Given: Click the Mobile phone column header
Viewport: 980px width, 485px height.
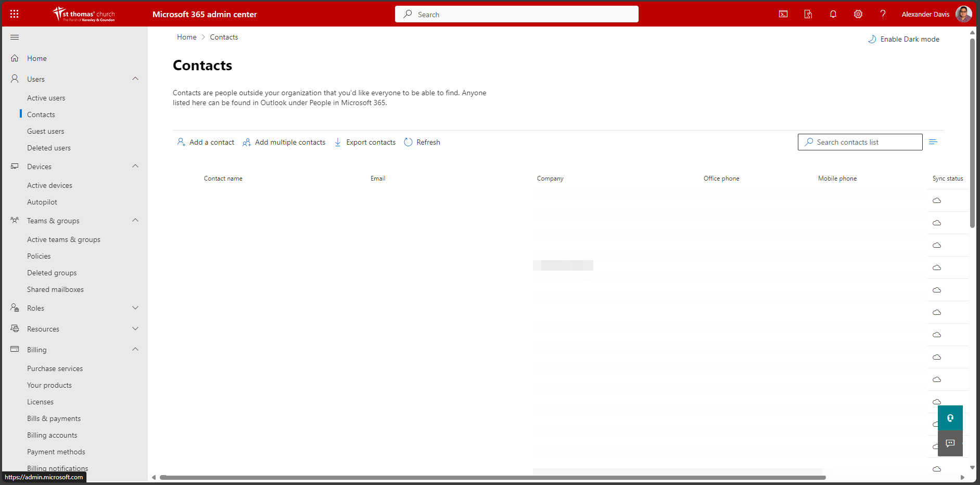Looking at the screenshot, I should tap(837, 178).
